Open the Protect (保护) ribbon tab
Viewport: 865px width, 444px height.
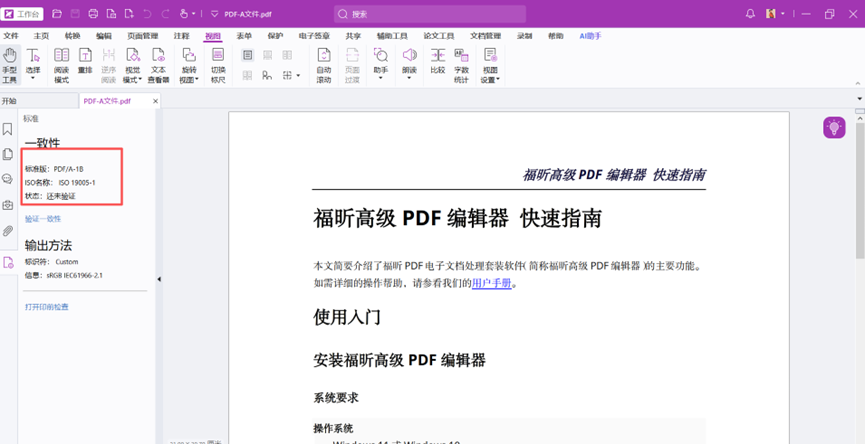pos(275,36)
